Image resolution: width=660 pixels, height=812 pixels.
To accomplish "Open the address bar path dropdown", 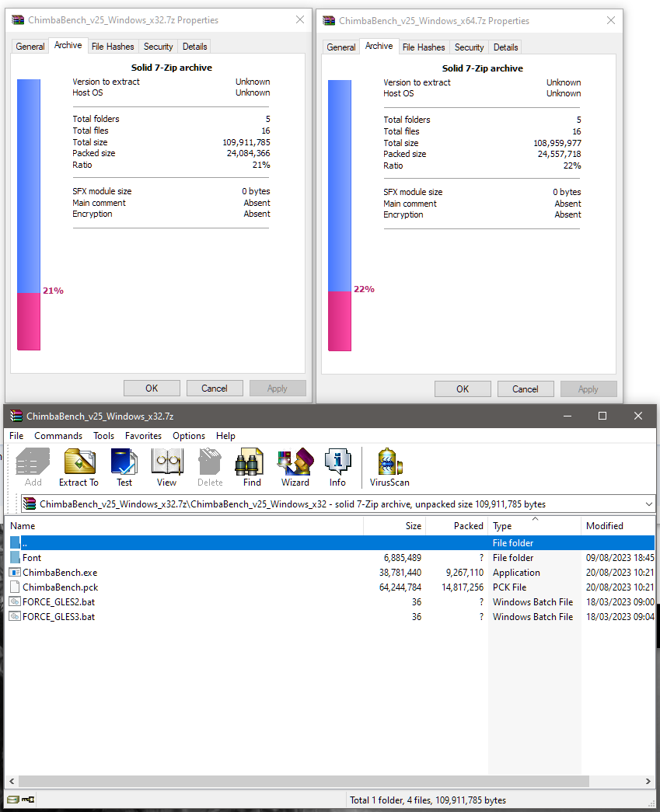I will point(648,504).
